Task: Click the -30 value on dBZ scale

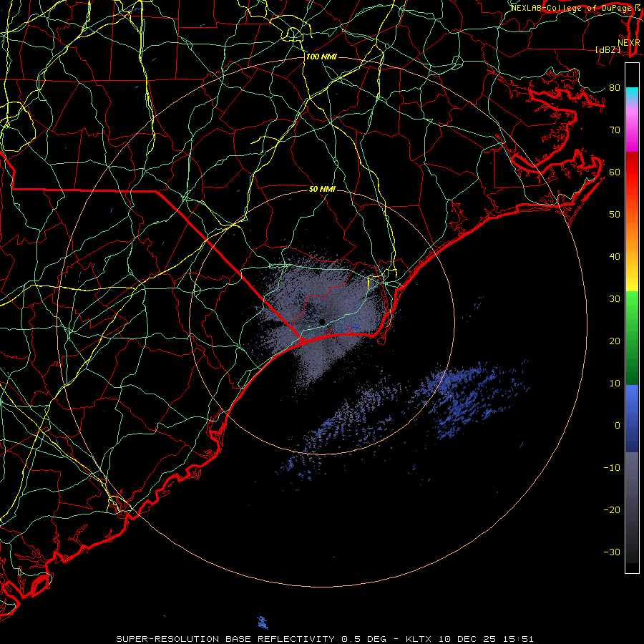Action: pos(612,552)
